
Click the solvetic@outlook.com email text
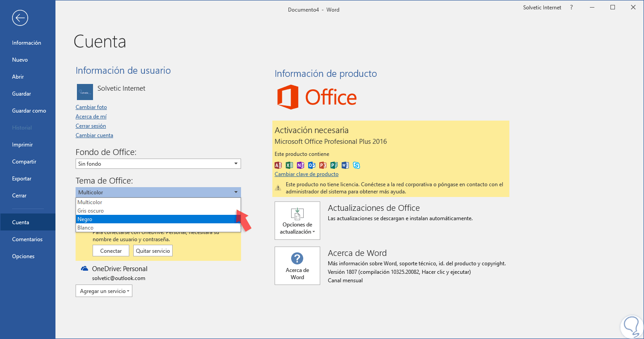119,278
